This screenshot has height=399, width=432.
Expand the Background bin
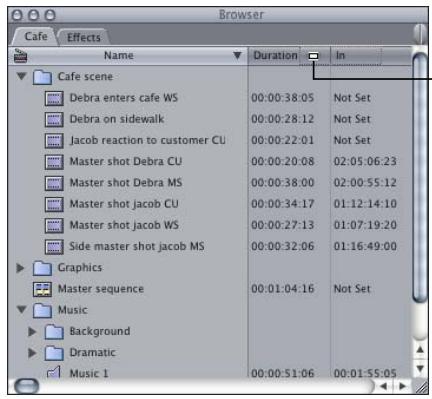32,331
